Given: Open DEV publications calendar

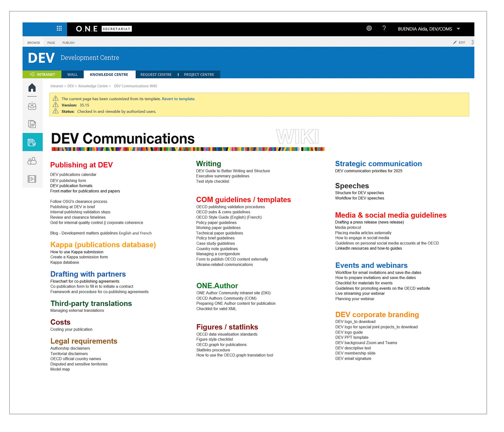Looking at the screenshot, I should [73, 174].
